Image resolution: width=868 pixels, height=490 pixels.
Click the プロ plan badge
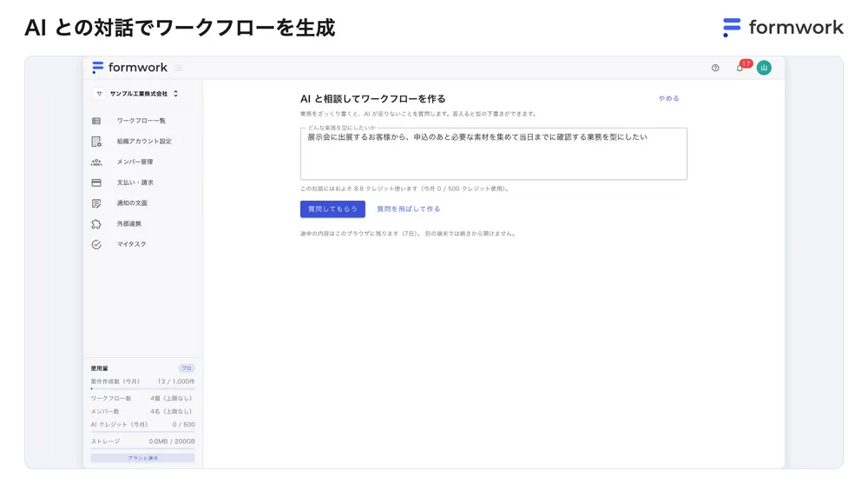(x=187, y=368)
